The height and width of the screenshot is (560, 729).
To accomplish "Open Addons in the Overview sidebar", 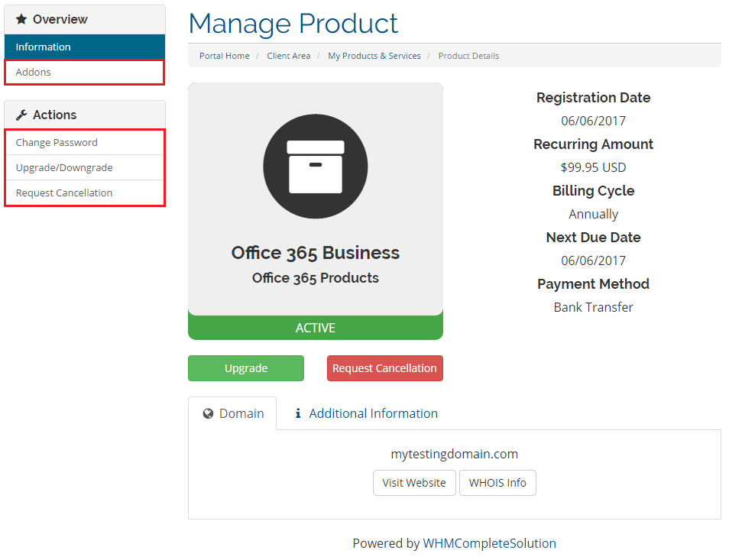I will (x=85, y=72).
